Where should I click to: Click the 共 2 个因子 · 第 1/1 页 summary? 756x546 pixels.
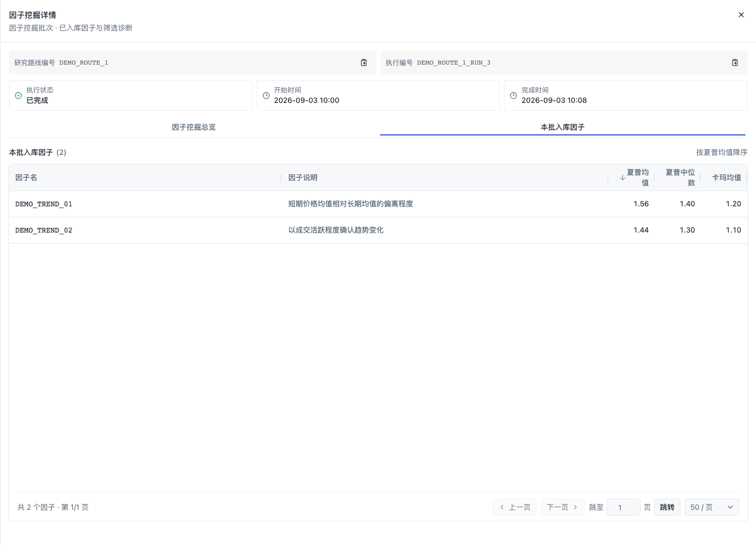[x=53, y=507]
